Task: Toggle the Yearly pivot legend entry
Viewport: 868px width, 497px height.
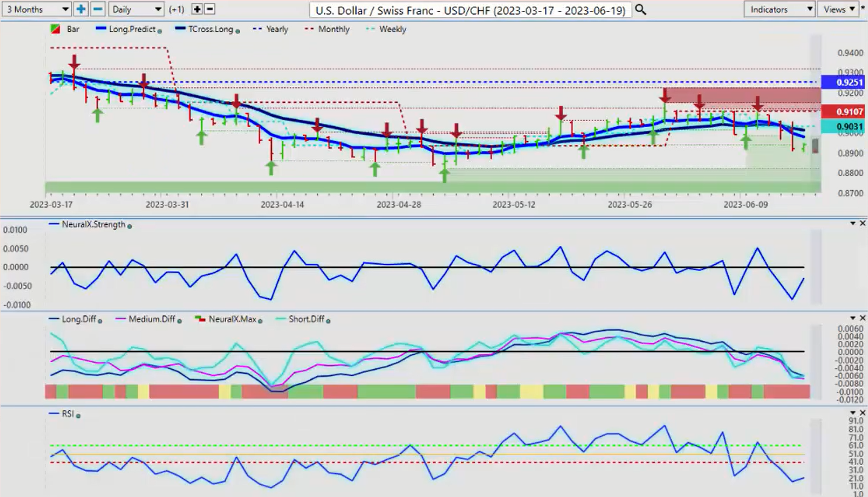Action: (269, 29)
